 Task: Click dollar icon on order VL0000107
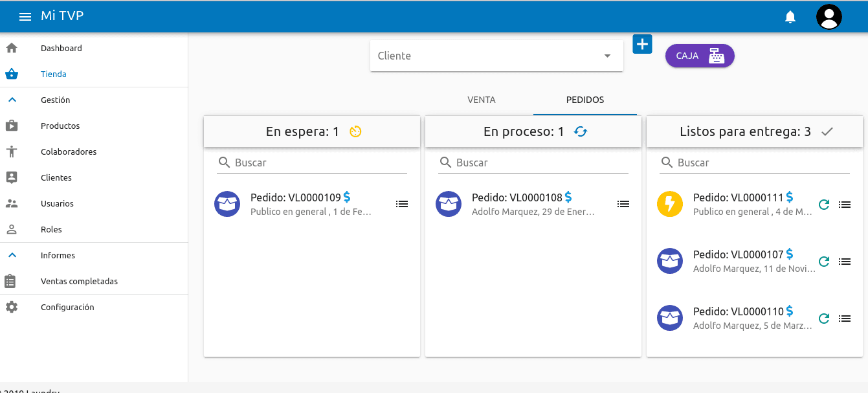coord(790,254)
